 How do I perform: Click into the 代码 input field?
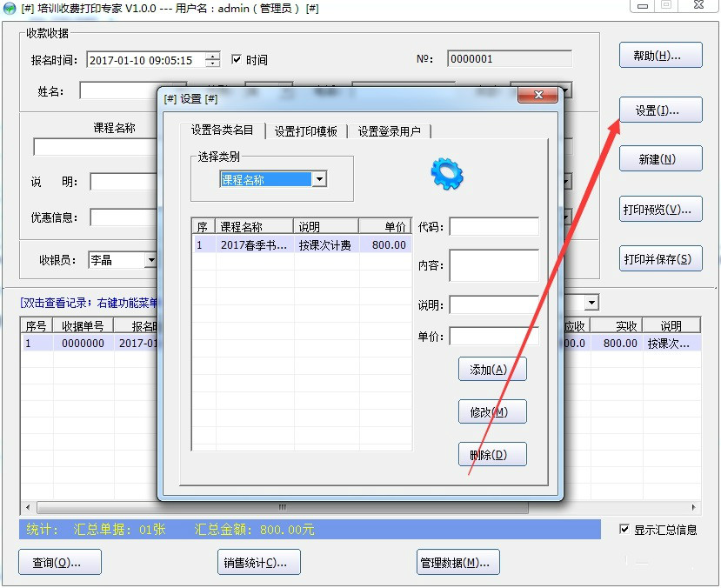[x=494, y=227]
